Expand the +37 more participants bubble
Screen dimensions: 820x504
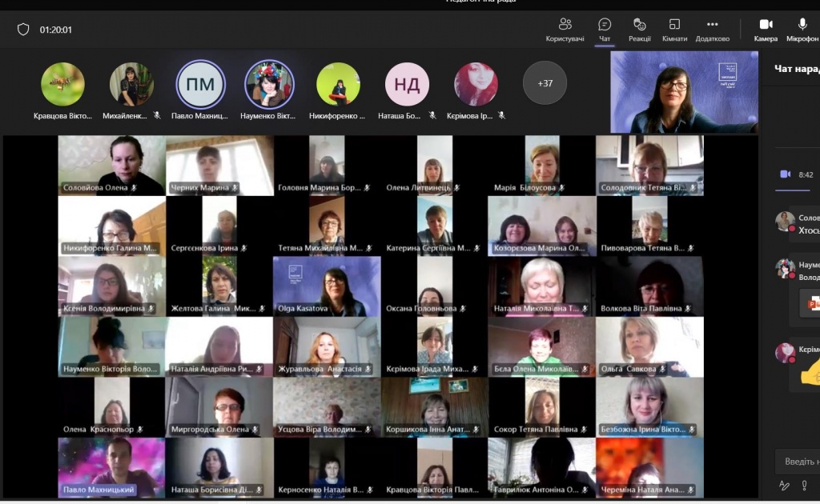click(545, 83)
